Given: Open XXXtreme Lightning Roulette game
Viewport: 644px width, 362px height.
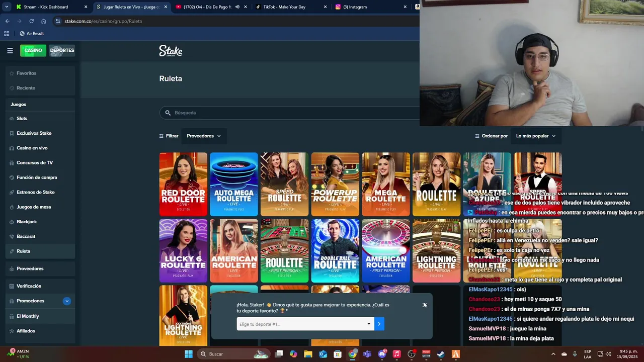Looking at the screenshot, I should 183,315.
